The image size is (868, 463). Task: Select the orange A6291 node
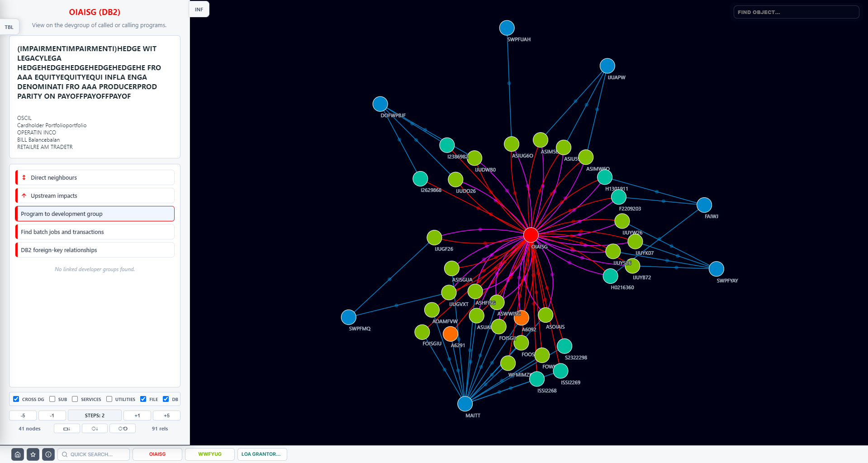click(451, 334)
